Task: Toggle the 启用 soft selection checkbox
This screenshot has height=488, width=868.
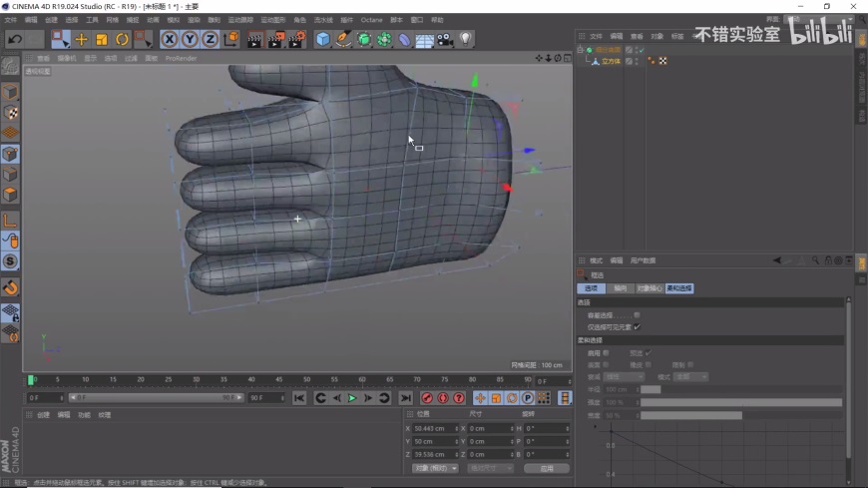Action: [x=606, y=352]
